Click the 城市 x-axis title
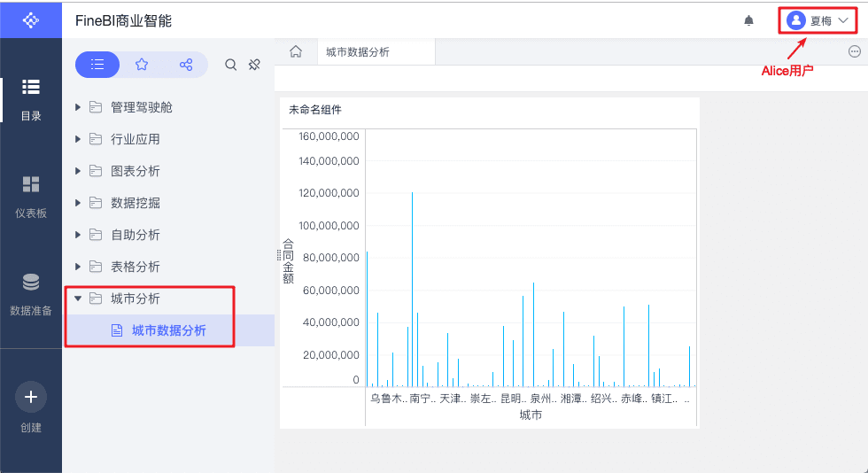 click(531, 415)
